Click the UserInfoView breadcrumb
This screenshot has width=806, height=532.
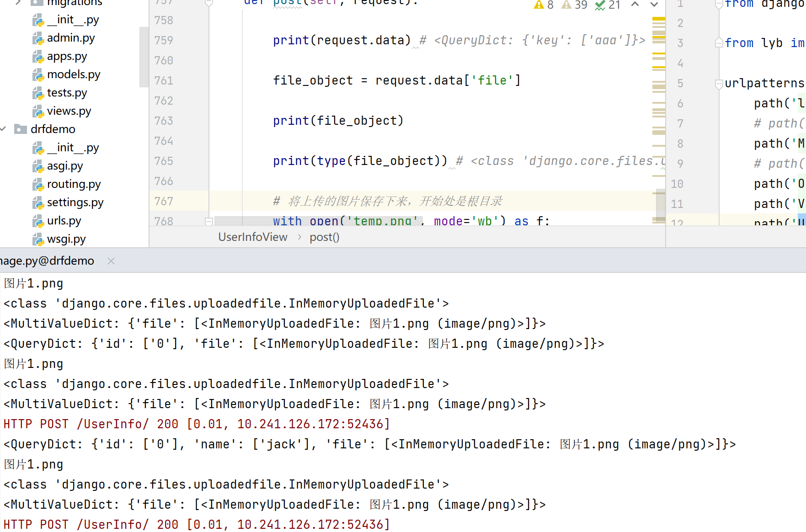click(x=253, y=237)
